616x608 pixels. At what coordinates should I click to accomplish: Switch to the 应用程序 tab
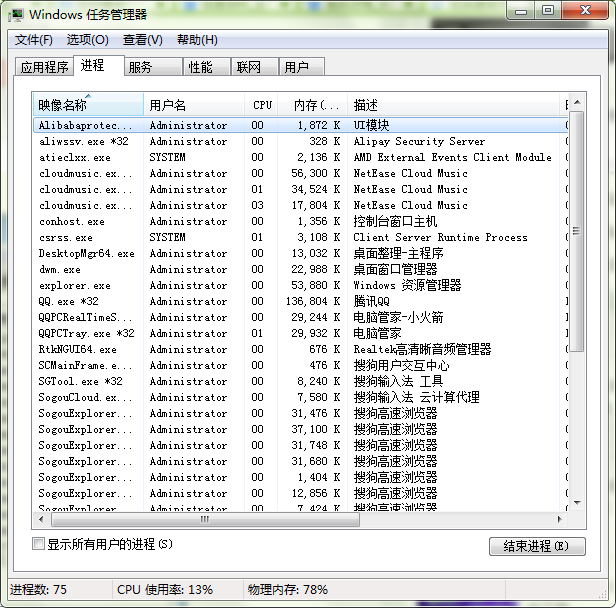[x=45, y=67]
